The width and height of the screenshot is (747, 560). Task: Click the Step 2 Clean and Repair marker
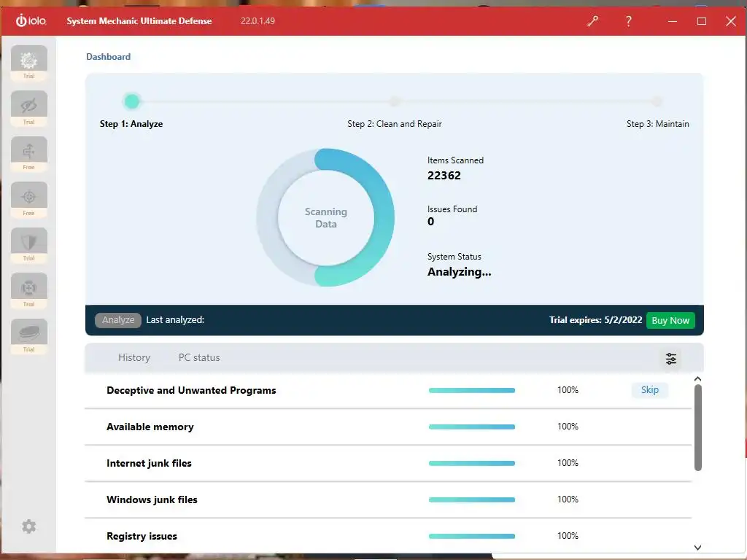coord(395,101)
